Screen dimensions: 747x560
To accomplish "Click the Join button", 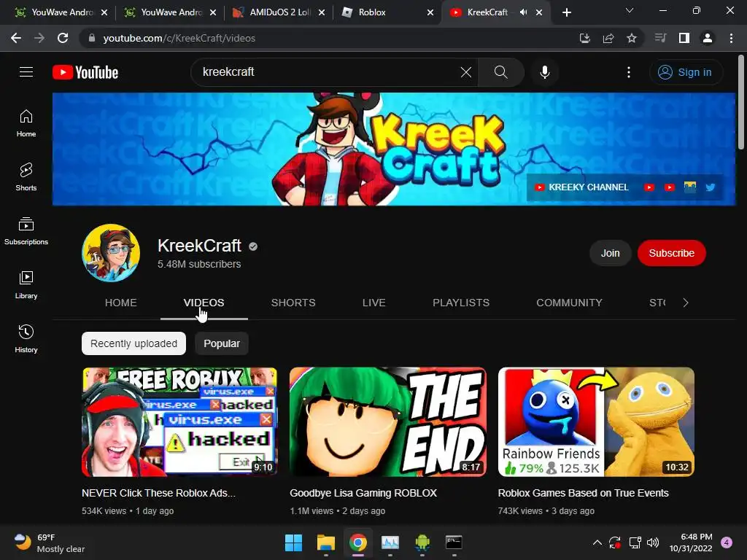I will 611,253.
